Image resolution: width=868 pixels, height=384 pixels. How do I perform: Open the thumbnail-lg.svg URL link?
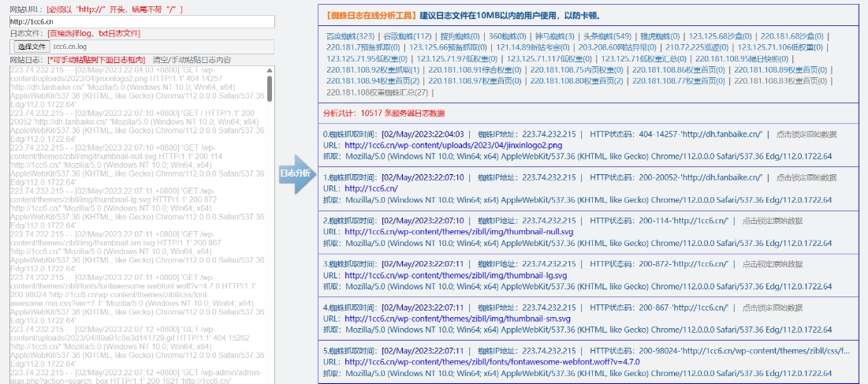coord(456,275)
